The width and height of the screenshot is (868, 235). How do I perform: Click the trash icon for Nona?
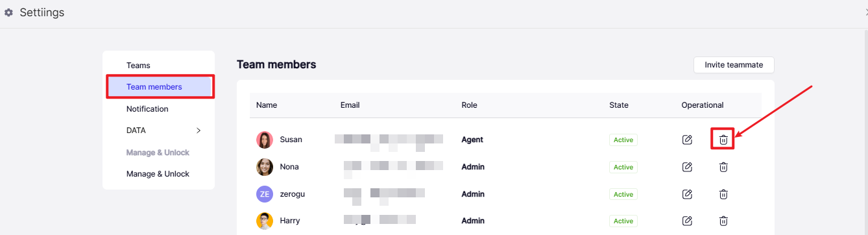[723, 167]
